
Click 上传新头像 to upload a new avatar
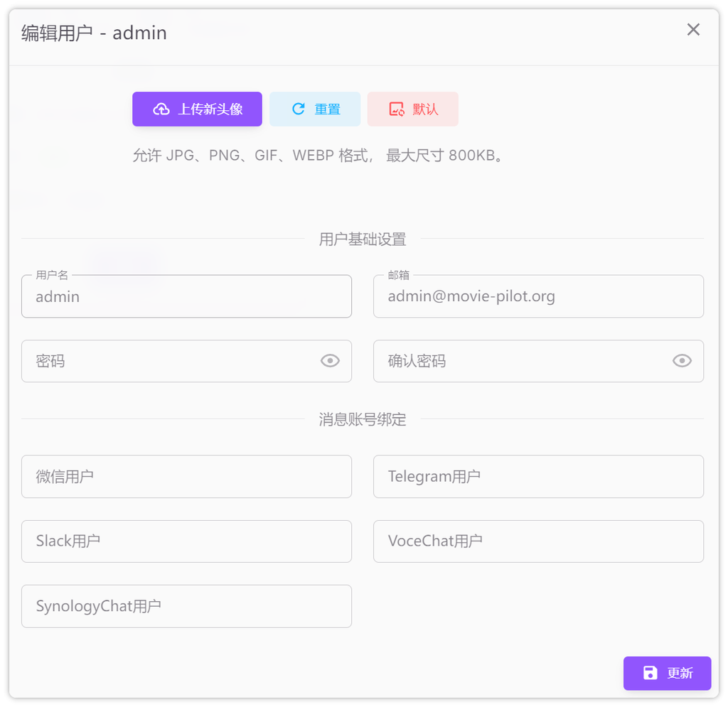197,109
